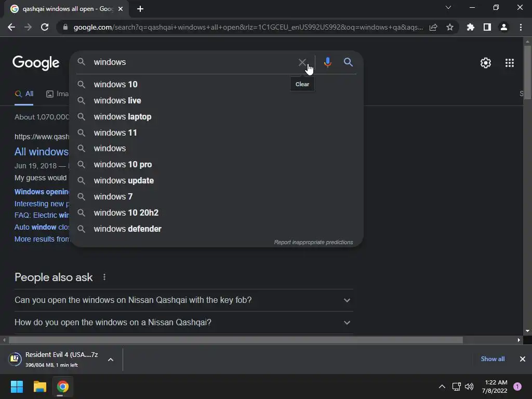Viewport: 532px width, 399px height.
Task: Open network status tray icon
Action: 456,387
